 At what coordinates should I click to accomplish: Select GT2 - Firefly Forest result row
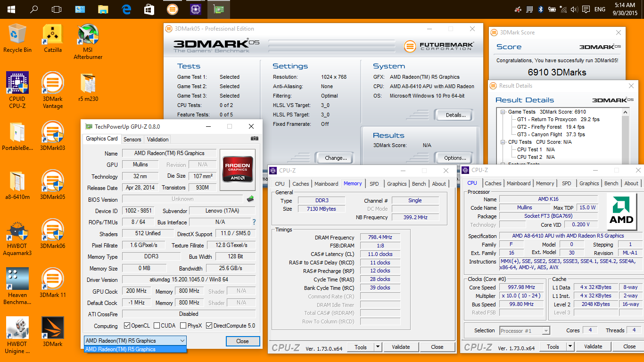pos(551,127)
